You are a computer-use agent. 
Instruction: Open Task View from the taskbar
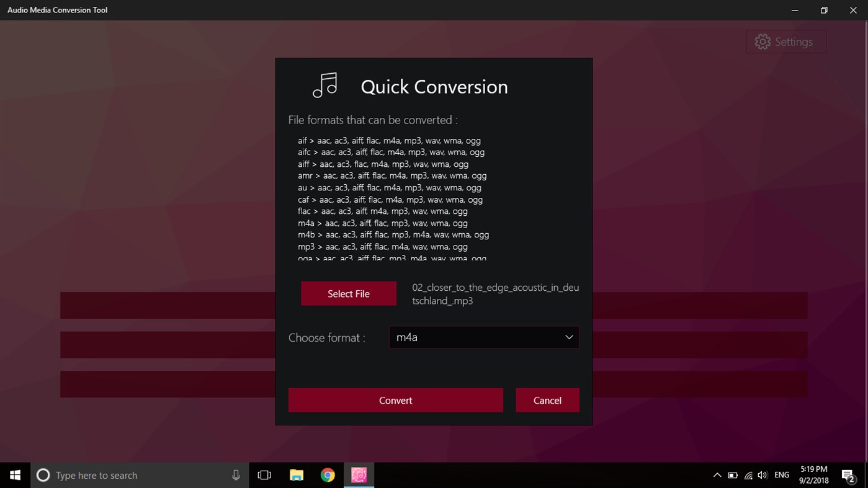click(x=264, y=474)
